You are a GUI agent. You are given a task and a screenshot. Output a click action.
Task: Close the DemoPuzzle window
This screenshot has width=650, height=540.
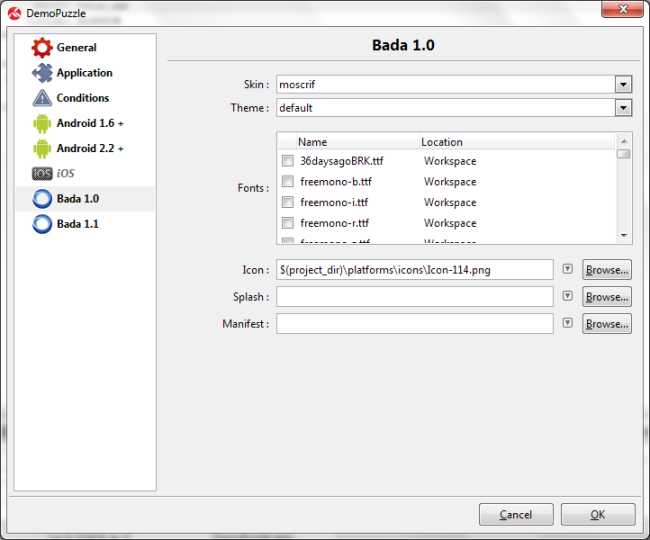(x=622, y=9)
